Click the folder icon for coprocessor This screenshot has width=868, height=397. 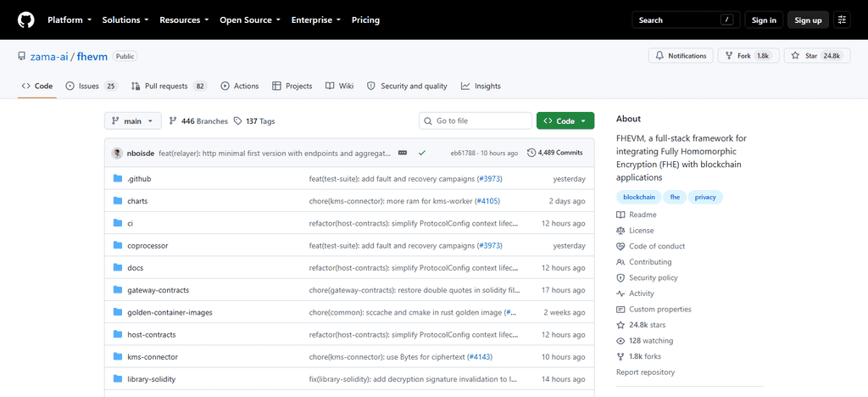click(117, 245)
